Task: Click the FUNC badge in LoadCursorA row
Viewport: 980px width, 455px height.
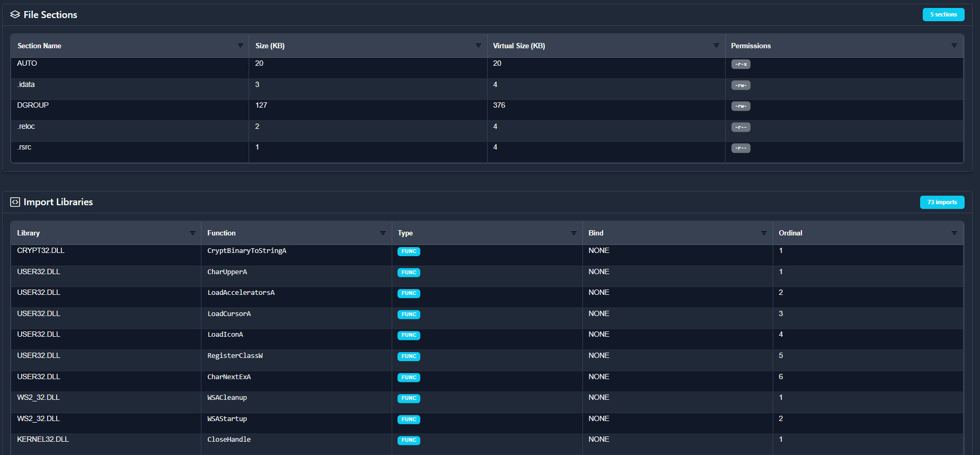Action: (409, 314)
